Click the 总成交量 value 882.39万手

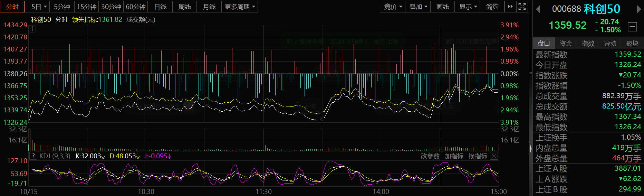(x=622, y=96)
